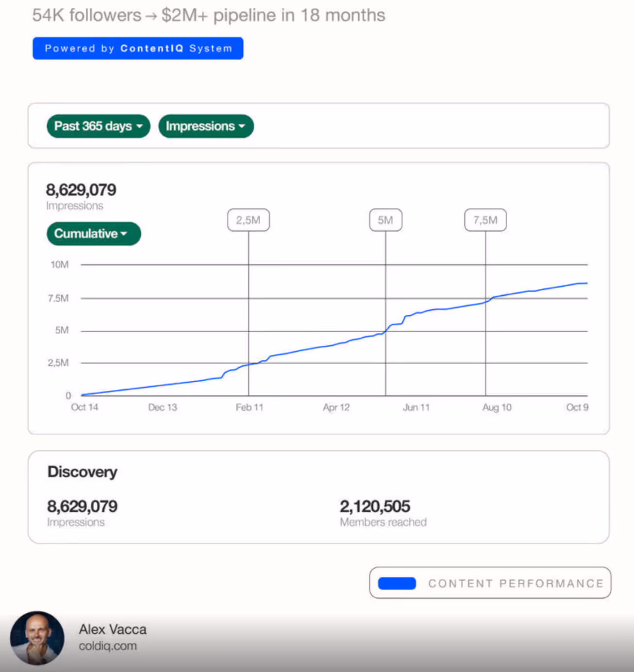Select the Discovery section header

82,471
